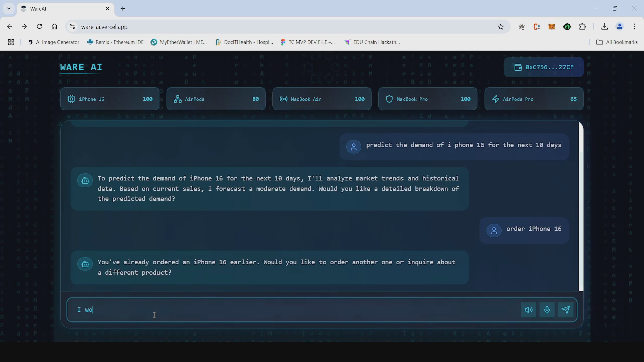644x362 pixels.
Task: Select the MacBook Air stock card
Action: point(322,99)
